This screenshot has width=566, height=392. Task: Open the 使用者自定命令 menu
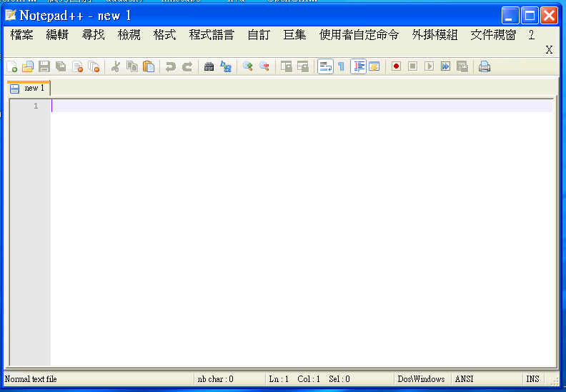point(359,35)
